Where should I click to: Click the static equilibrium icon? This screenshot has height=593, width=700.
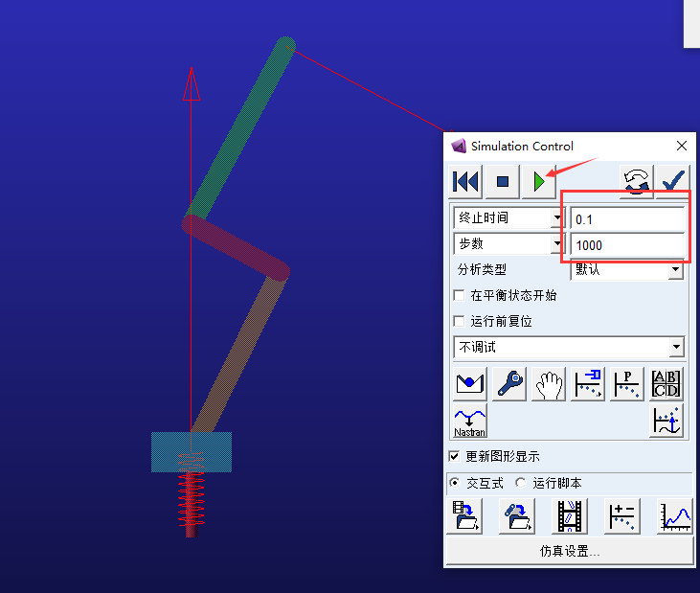[469, 384]
